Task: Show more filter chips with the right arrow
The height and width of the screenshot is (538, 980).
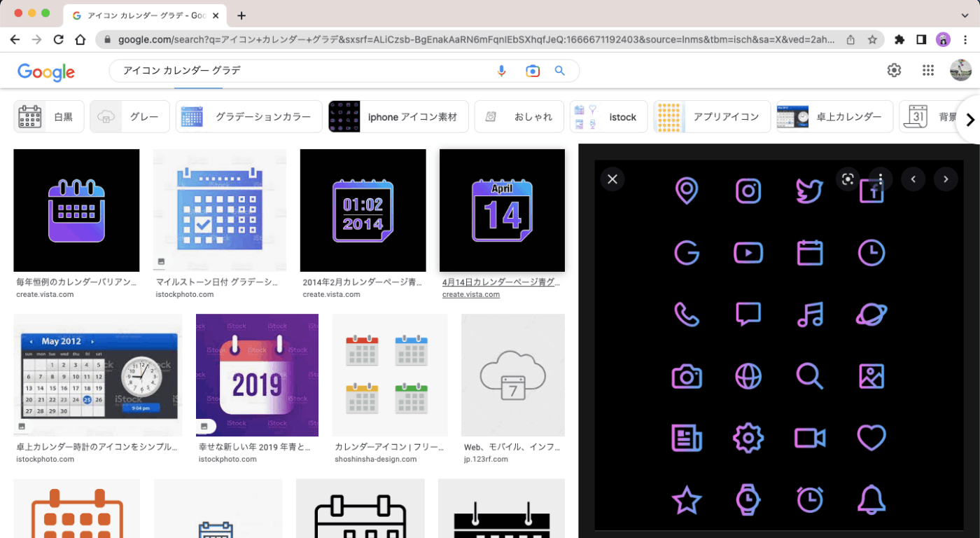Action: [x=969, y=120]
